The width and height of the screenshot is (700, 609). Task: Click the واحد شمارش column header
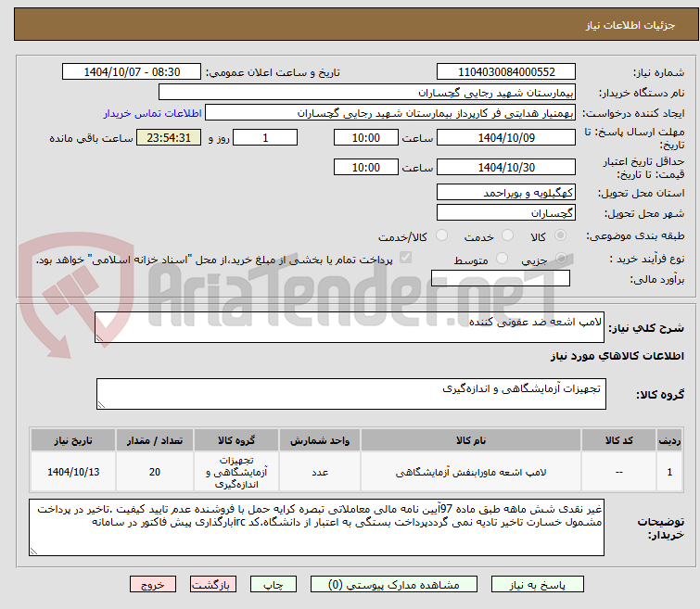click(320, 440)
